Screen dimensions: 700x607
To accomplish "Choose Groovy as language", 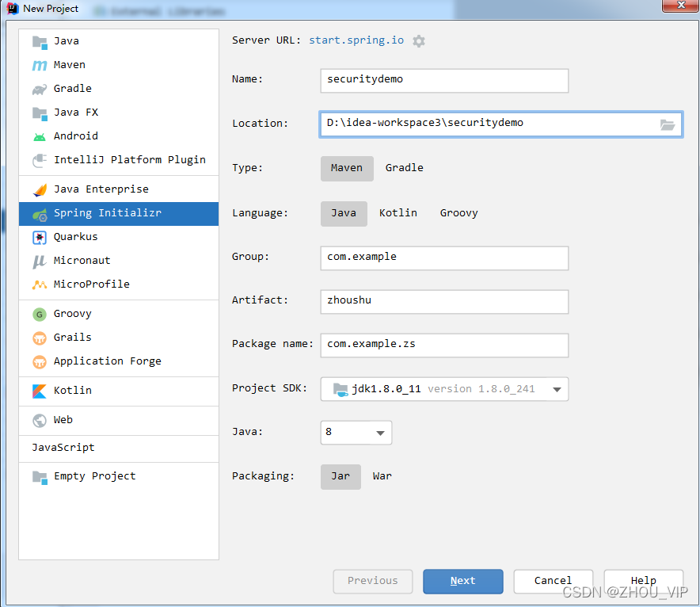I will [458, 213].
